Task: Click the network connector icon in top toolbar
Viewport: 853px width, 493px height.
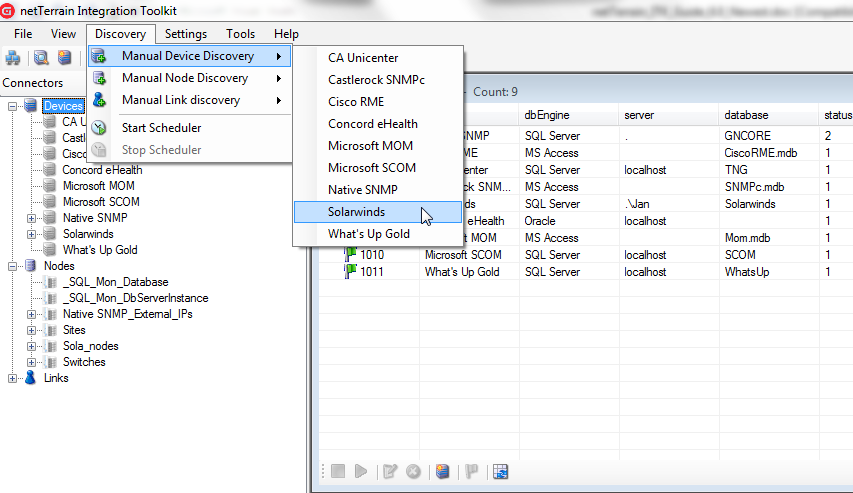Action: tap(13, 58)
